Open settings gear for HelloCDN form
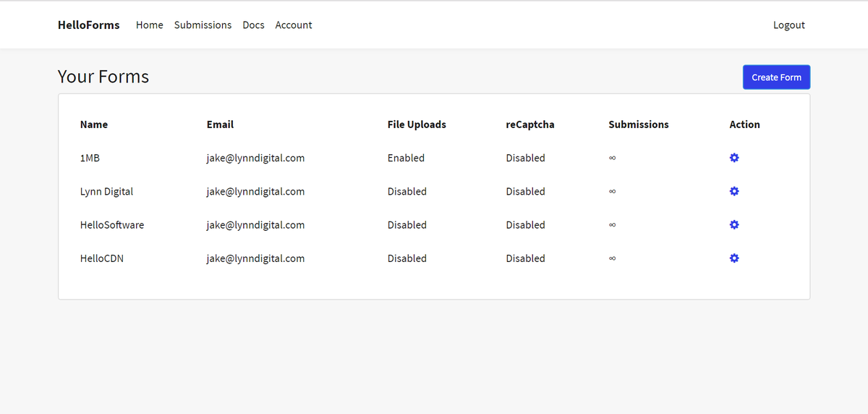 (x=734, y=258)
